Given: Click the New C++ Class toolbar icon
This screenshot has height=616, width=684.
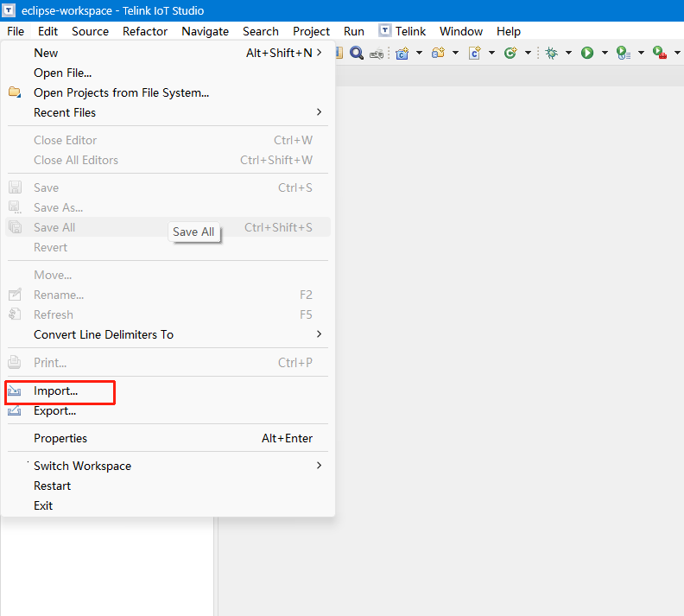Looking at the screenshot, I should [510, 53].
